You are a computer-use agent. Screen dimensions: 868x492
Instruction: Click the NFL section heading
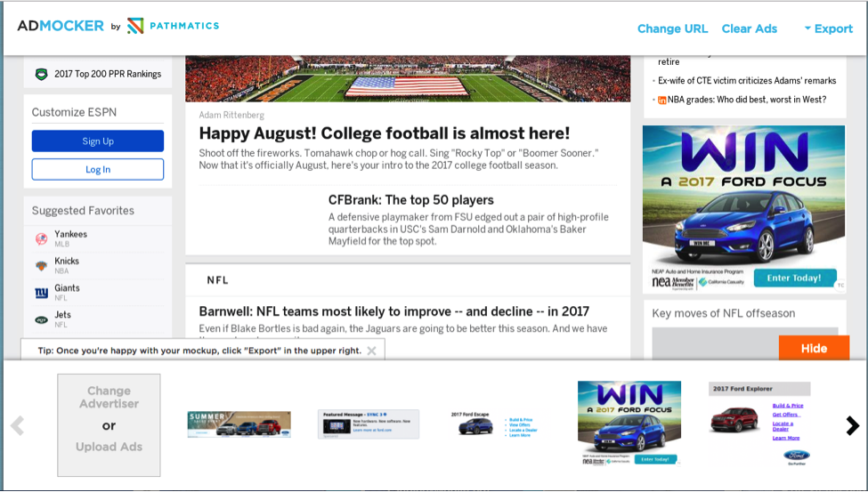click(x=217, y=280)
